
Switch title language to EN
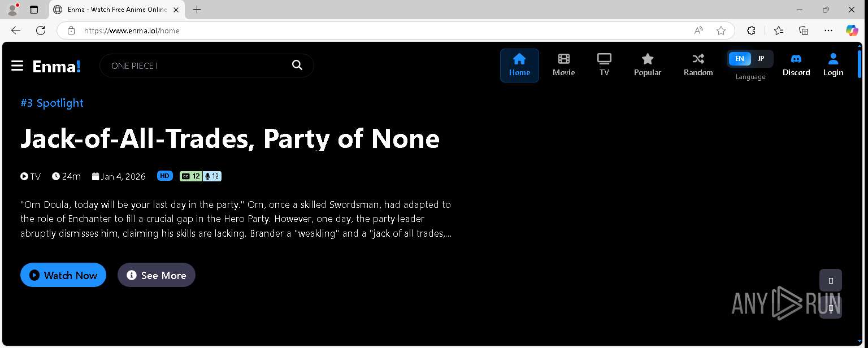tap(739, 59)
